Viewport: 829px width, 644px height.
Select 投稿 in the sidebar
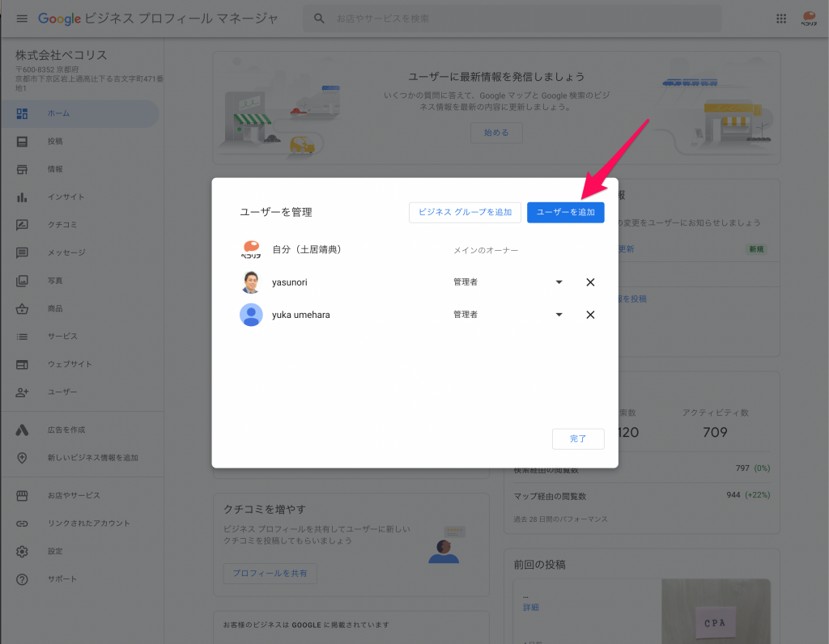(55, 142)
